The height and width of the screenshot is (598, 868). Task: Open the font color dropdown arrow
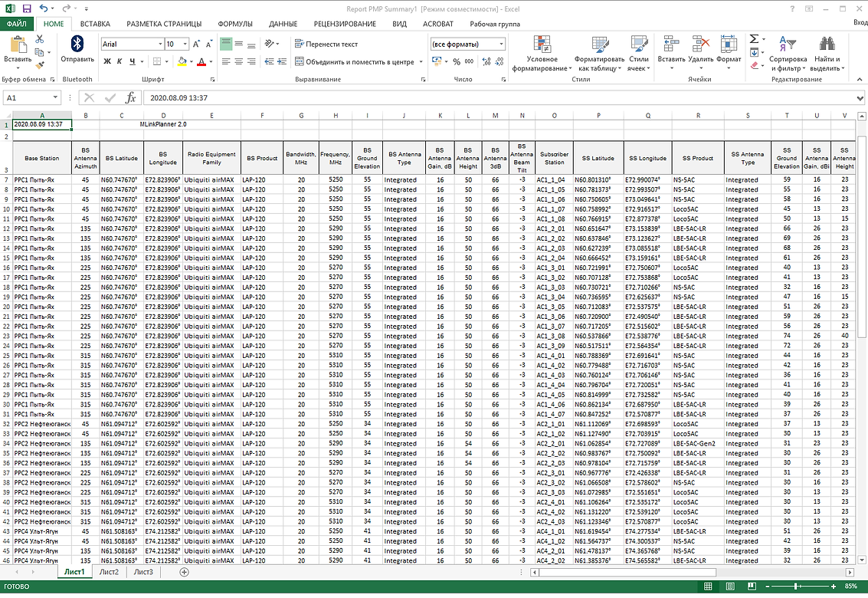pyautogui.click(x=211, y=61)
